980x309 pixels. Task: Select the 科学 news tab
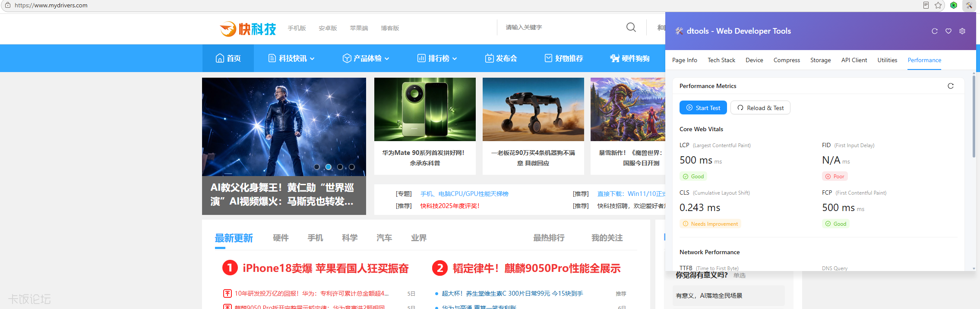pyautogui.click(x=350, y=238)
